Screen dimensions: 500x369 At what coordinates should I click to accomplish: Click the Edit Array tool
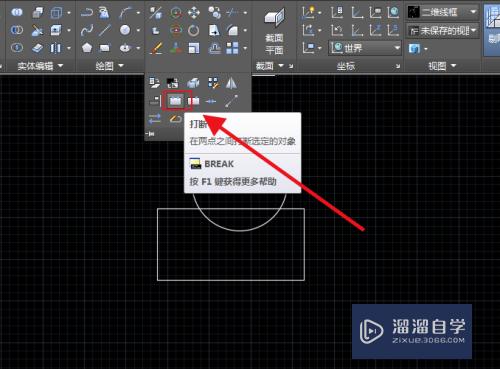pos(214,83)
